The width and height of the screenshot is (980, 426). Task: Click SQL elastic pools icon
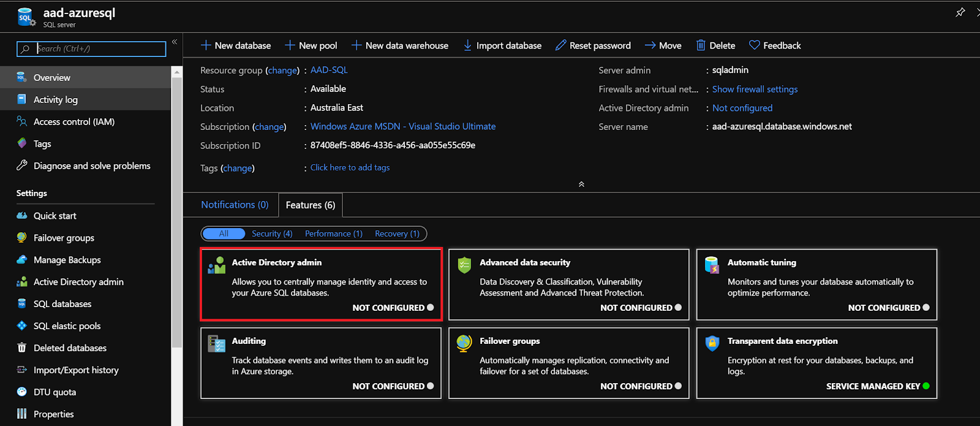[21, 326]
